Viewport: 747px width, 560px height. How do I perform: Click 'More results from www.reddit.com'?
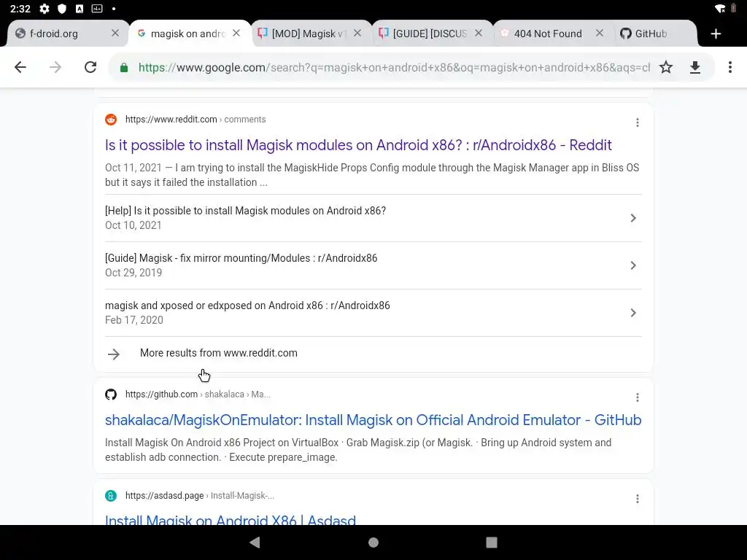click(x=219, y=353)
